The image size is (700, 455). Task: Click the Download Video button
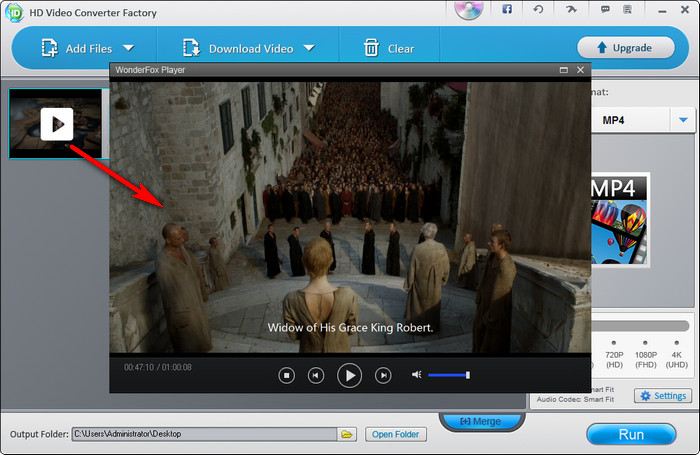point(238,48)
